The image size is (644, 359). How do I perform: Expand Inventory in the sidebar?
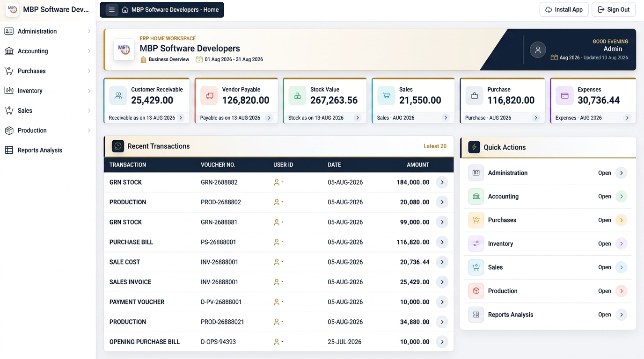pos(48,91)
